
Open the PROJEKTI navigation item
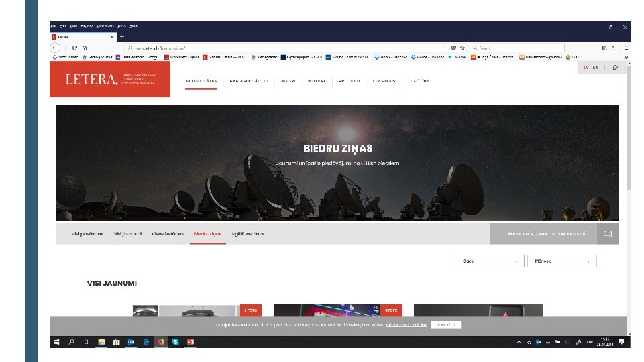[x=350, y=81]
